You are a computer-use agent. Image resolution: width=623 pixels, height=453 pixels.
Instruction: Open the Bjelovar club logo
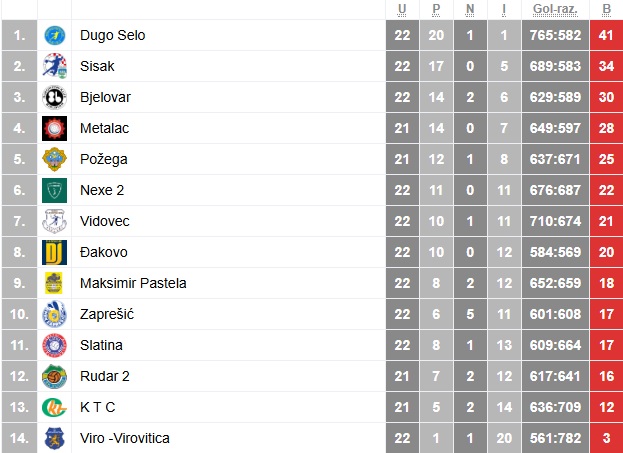click(54, 97)
